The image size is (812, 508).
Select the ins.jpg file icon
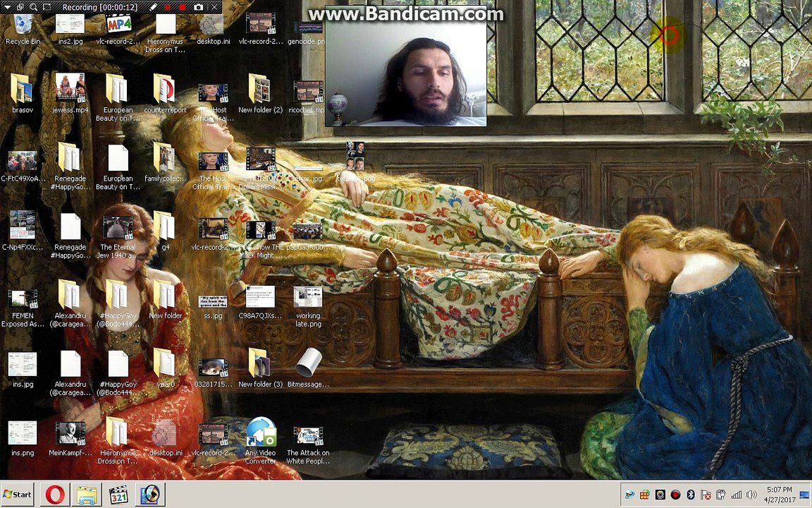click(x=23, y=369)
